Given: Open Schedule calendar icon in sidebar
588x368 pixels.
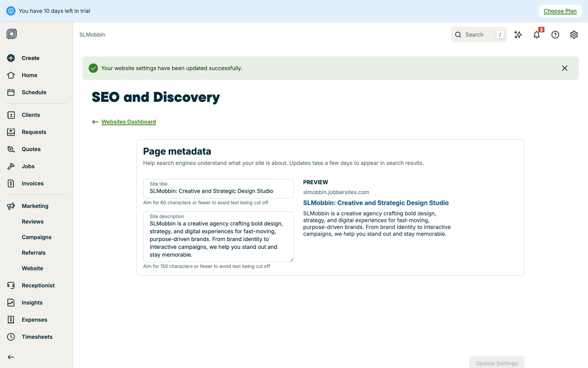Looking at the screenshot, I should 11,92.
